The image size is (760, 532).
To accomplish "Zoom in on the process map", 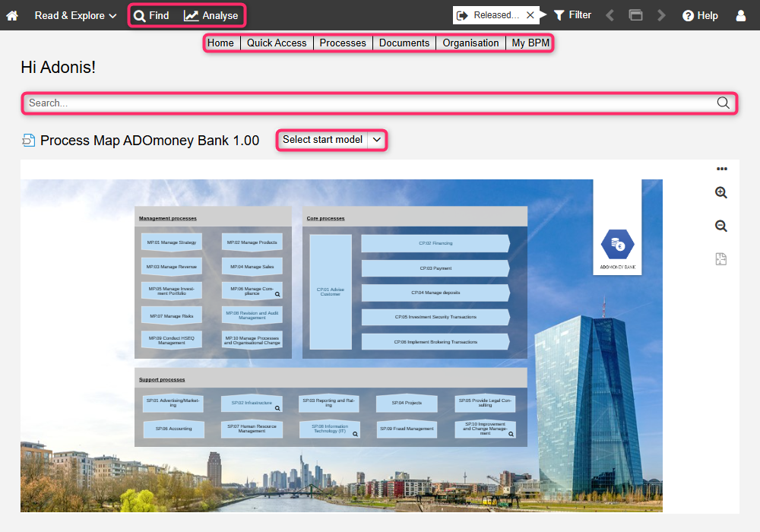I will tap(721, 193).
